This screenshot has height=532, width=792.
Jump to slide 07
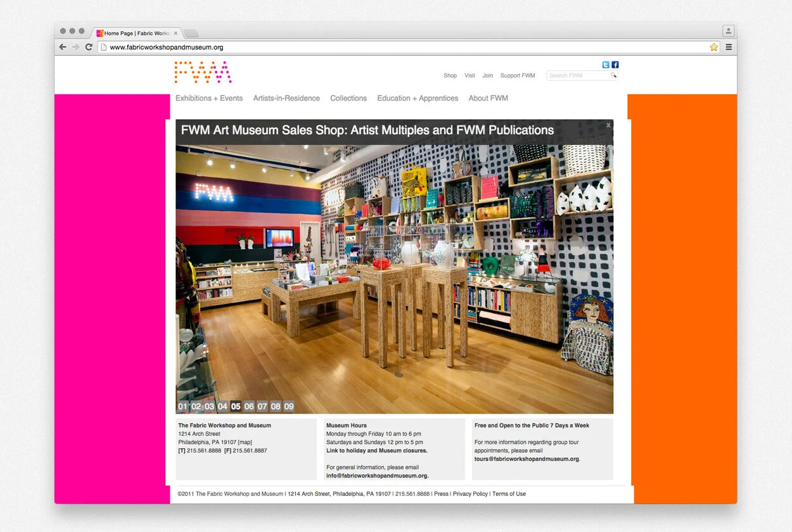(262, 407)
